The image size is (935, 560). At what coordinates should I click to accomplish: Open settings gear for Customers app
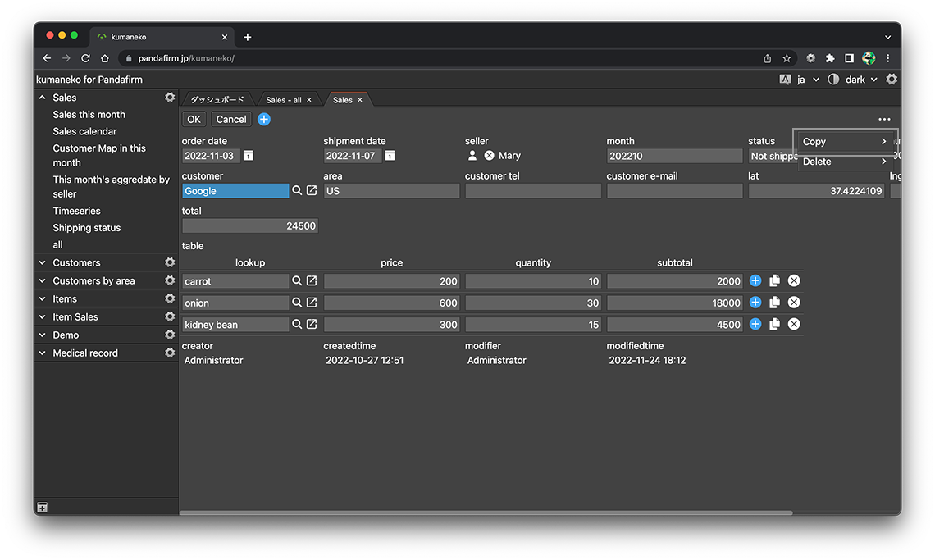[x=170, y=263]
